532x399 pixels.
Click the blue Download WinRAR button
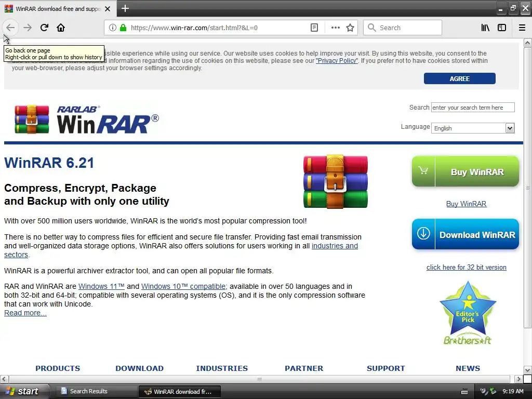click(465, 234)
